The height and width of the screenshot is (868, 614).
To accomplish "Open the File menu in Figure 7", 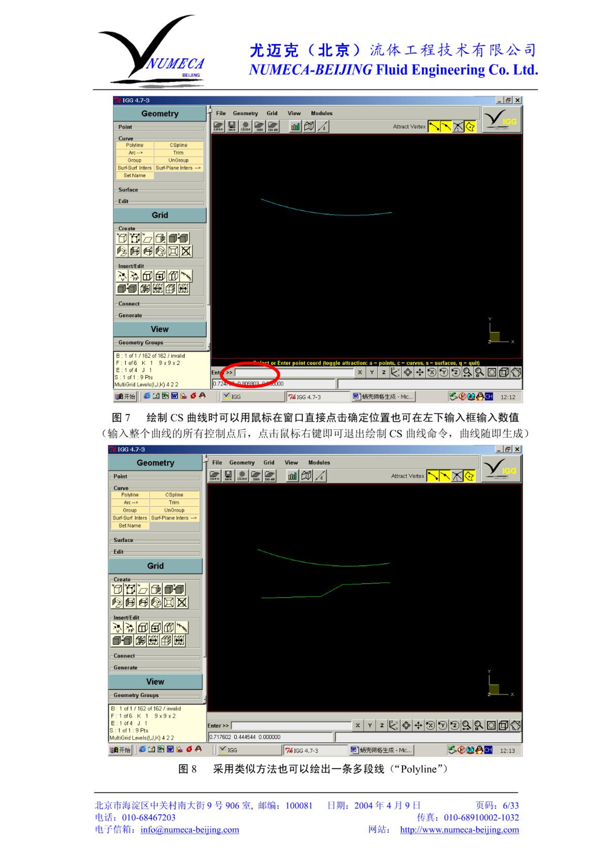I will pos(221,113).
